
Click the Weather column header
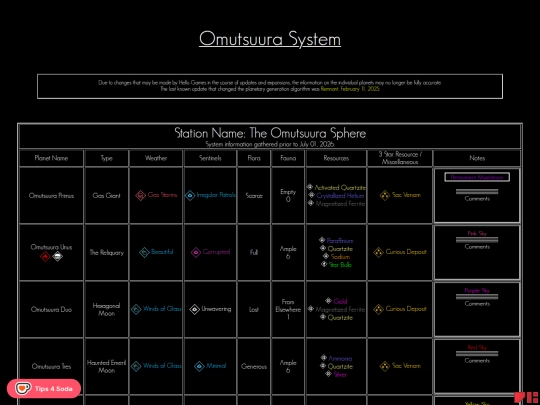[156, 158]
